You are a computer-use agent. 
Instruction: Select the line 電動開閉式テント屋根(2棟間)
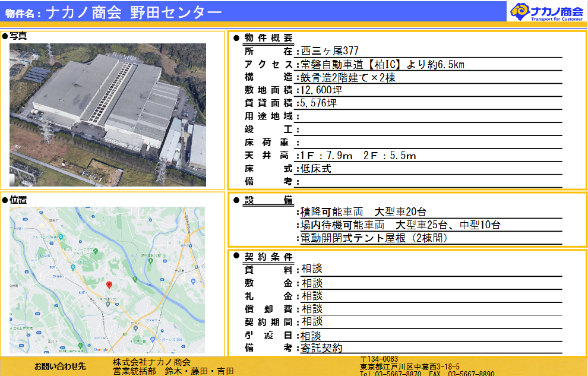[x=374, y=238]
